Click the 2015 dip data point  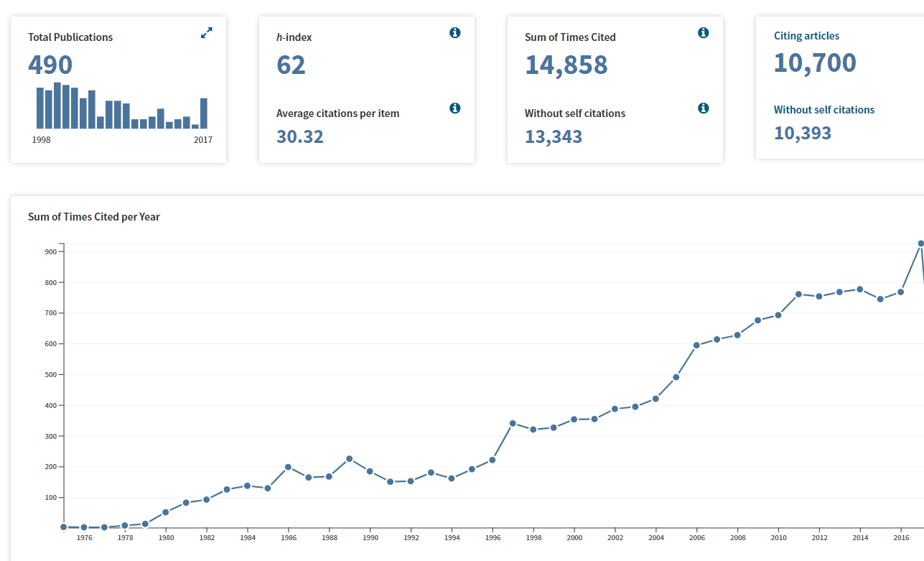pos(880,299)
